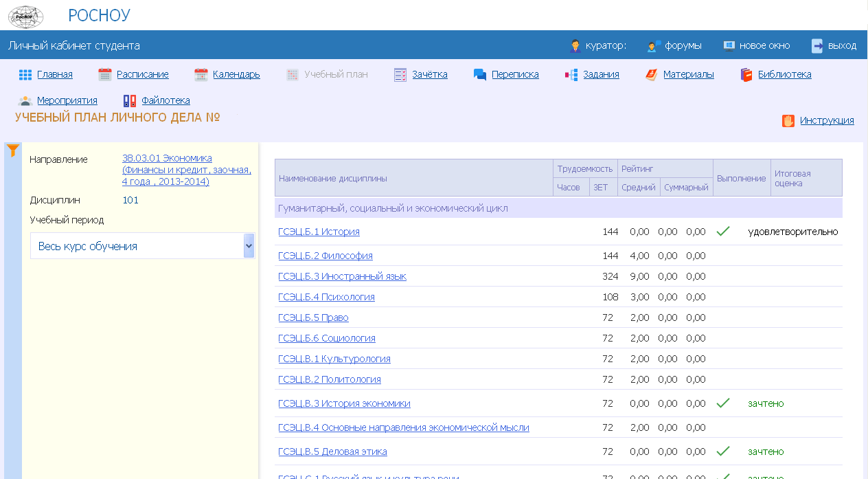Click the Зачётка gradebook icon
This screenshot has width=868, height=479.
pos(401,75)
